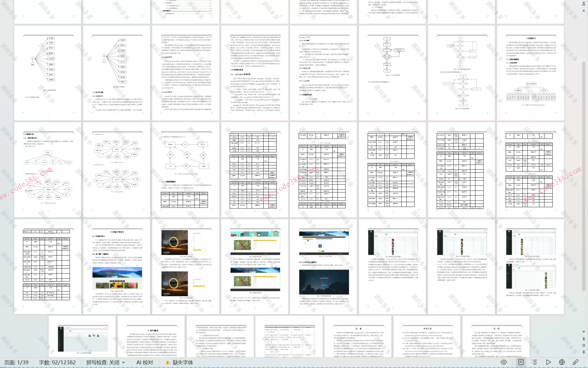Open web layout globe icon

[x=562, y=362]
